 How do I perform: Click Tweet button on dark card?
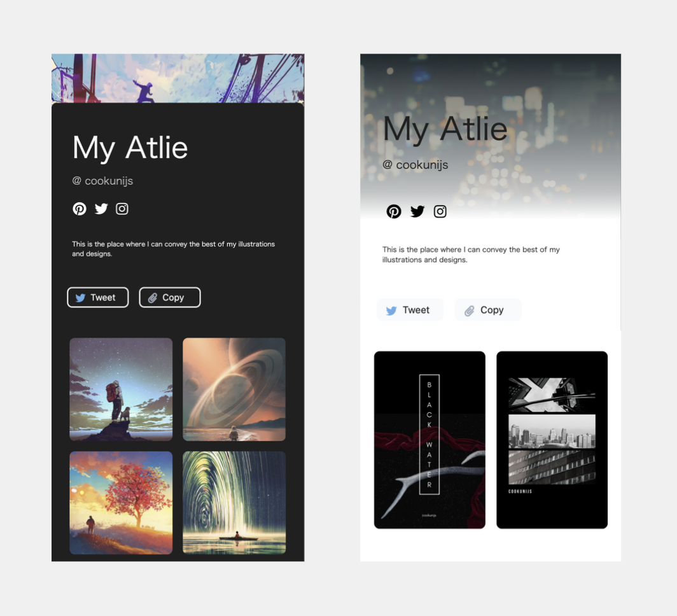pyautogui.click(x=98, y=297)
